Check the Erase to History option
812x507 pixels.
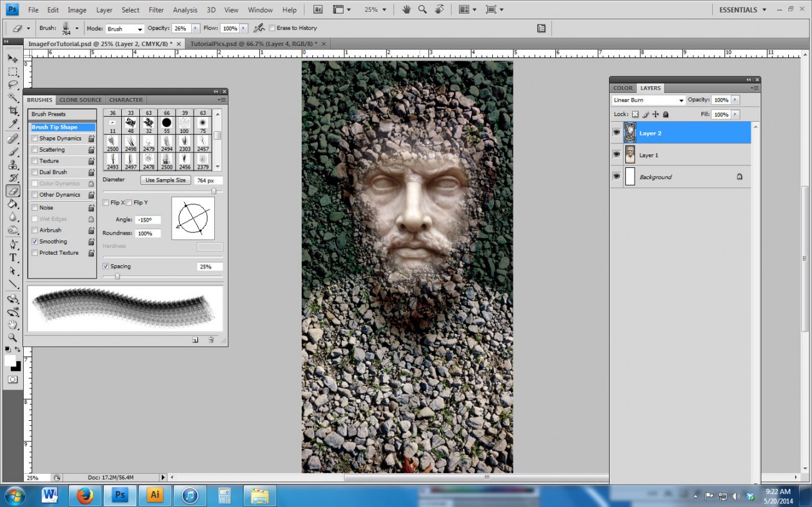pos(273,27)
